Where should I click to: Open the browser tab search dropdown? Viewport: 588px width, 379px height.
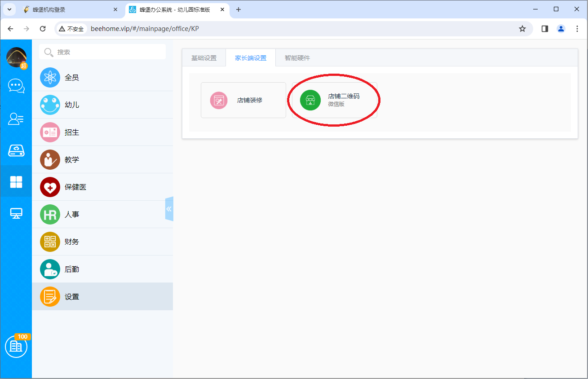click(x=9, y=9)
